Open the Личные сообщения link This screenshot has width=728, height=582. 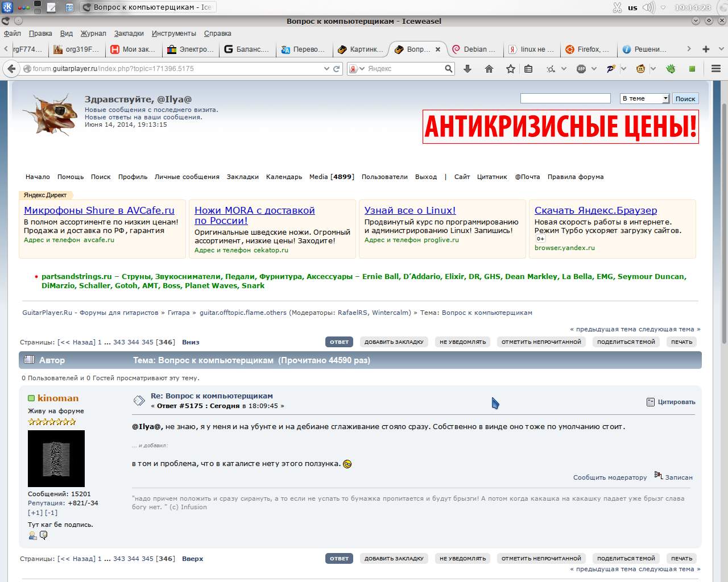click(x=187, y=177)
